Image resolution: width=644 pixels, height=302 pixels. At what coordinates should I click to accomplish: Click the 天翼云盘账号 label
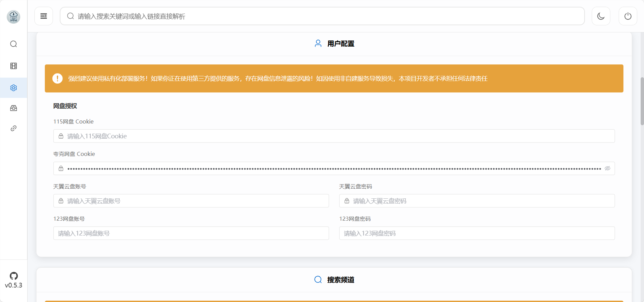[70, 186]
